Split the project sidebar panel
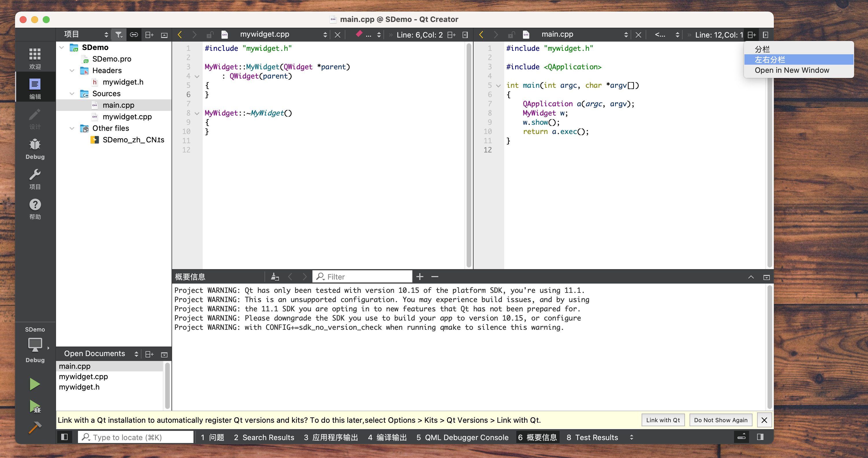Image resolution: width=868 pixels, height=458 pixels. [149, 35]
